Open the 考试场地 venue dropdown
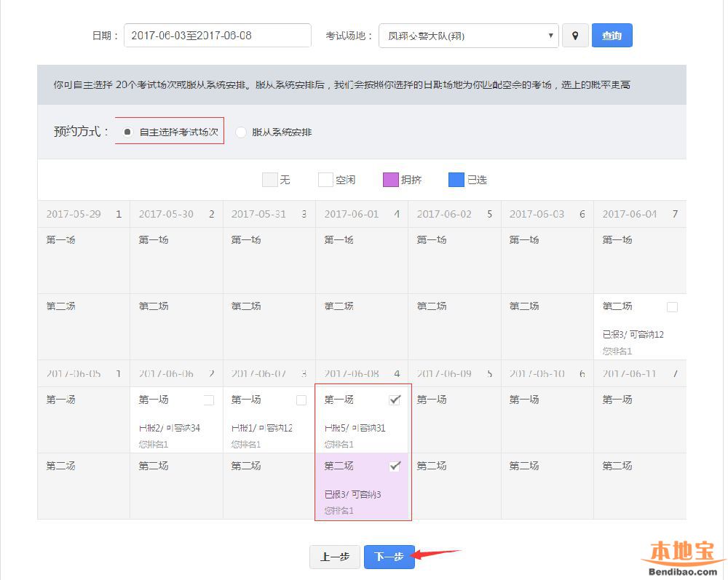Screen dimensions: 728x580 tap(468, 36)
